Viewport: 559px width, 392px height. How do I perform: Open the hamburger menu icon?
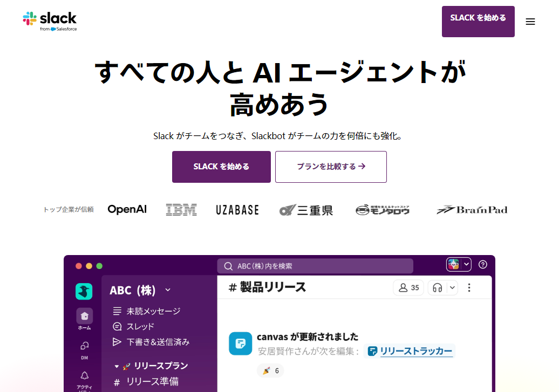(530, 22)
